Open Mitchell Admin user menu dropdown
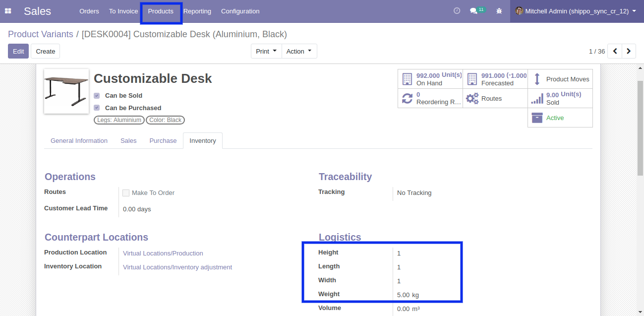 [x=577, y=11]
